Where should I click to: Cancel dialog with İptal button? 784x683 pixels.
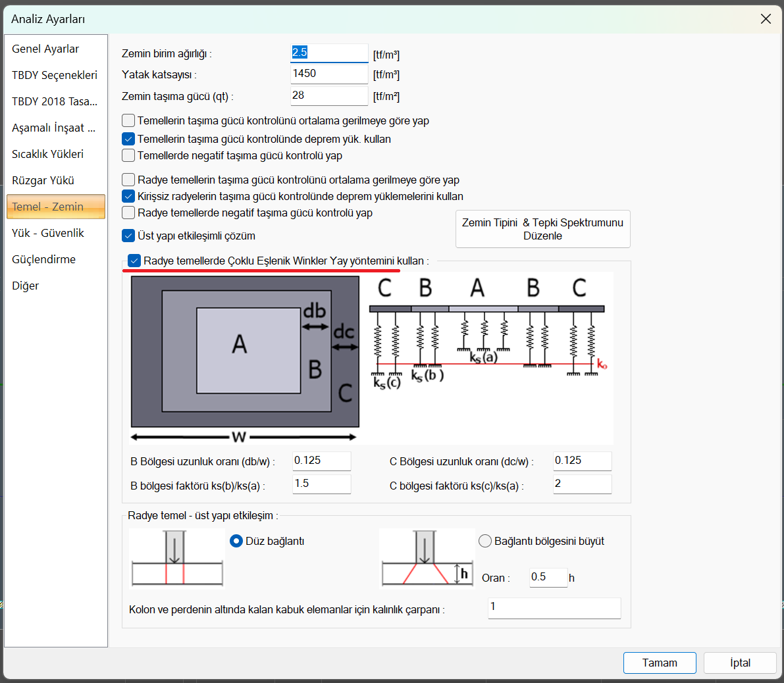click(x=740, y=663)
